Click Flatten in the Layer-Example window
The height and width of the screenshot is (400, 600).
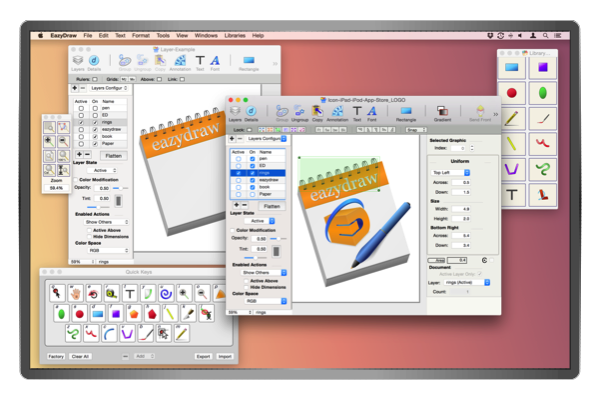pos(114,156)
